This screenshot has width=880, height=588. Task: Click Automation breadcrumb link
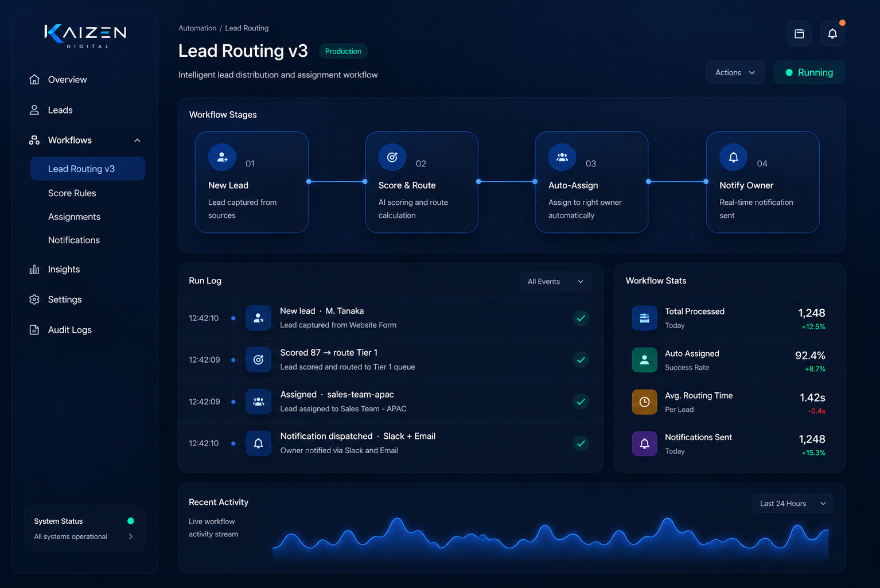[197, 28]
